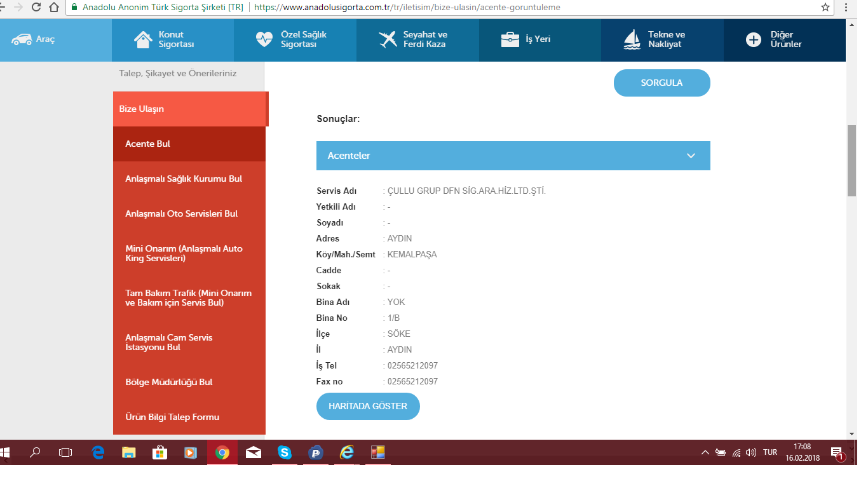Click the Bina Adı value YOK
The image size is (868, 488).
(x=396, y=302)
